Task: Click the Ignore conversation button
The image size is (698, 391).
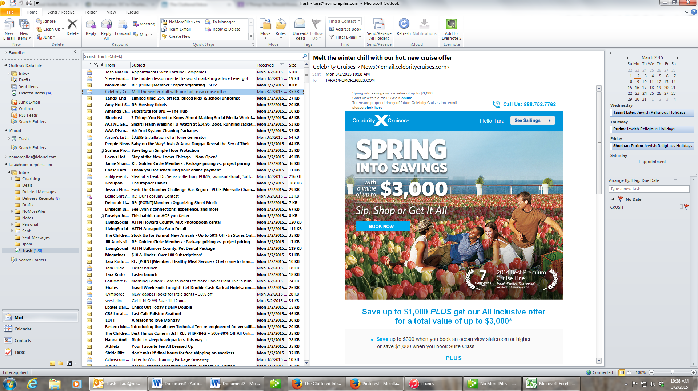Action: tap(47, 21)
